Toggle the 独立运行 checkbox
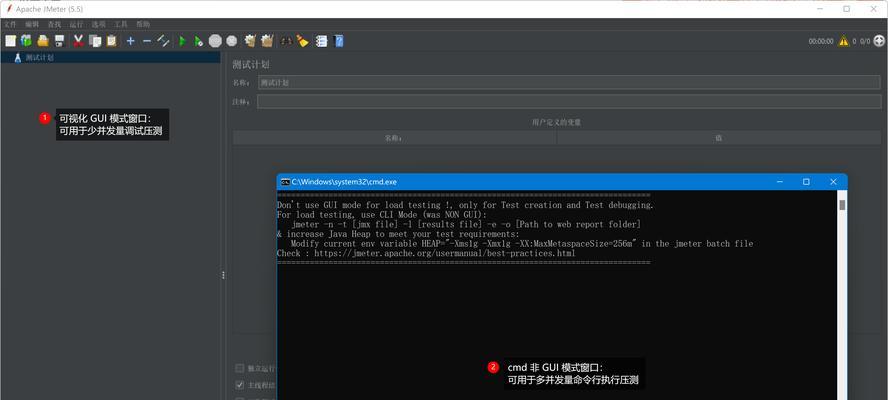888x400 pixels. pyautogui.click(x=240, y=368)
